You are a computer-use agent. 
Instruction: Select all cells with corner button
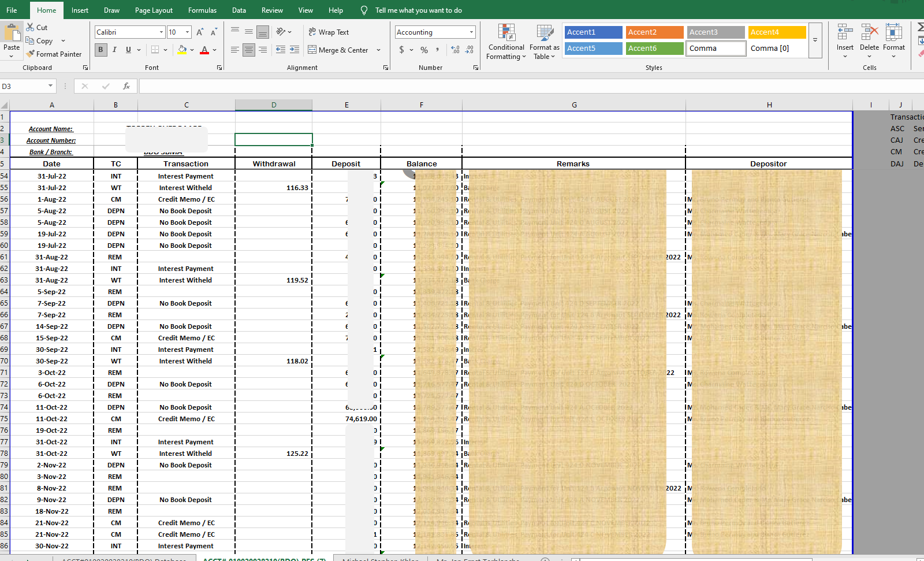[x=5, y=105]
